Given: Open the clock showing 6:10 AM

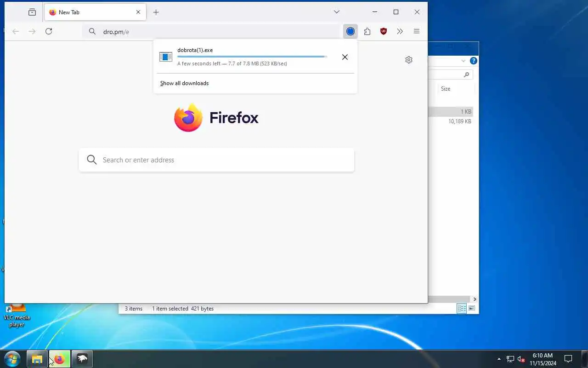Looking at the screenshot, I should coord(543,359).
